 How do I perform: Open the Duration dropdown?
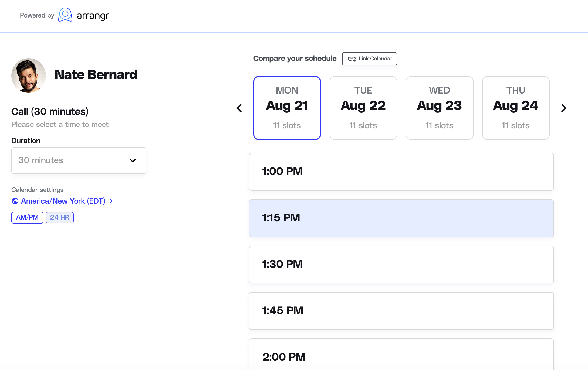pos(79,160)
